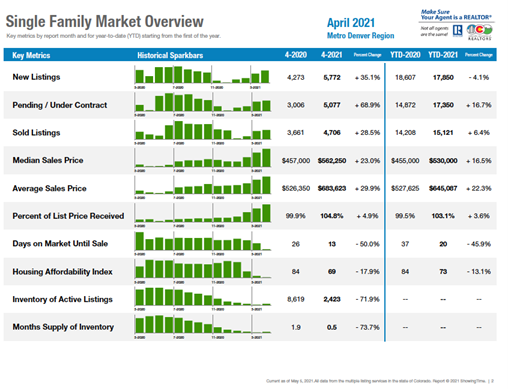
Task: Click the April 2021 heading
Action: click(x=351, y=23)
